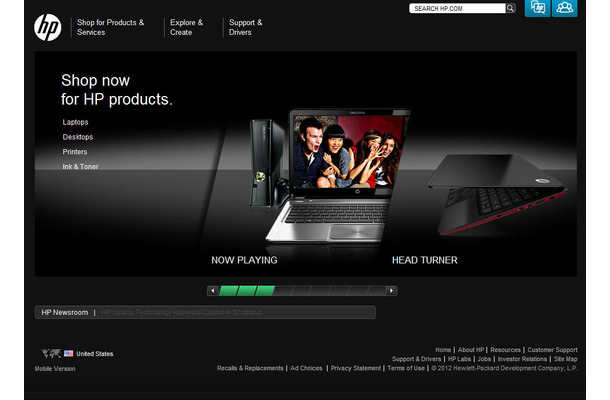Image resolution: width=610 pixels, height=400 pixels.
Task: Select the third green carousel segment
Action: (x=265, y=290)
